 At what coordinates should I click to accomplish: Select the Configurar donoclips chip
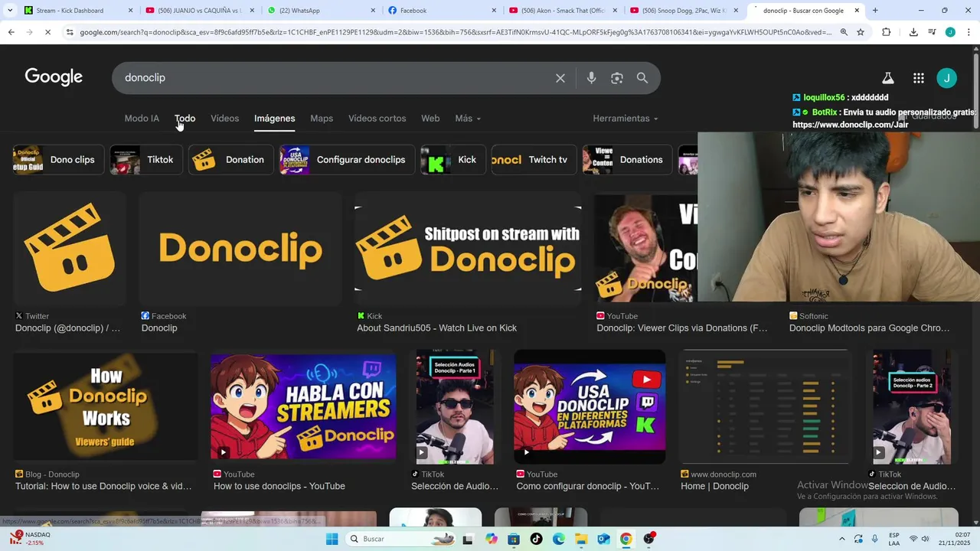click(347, 160)
